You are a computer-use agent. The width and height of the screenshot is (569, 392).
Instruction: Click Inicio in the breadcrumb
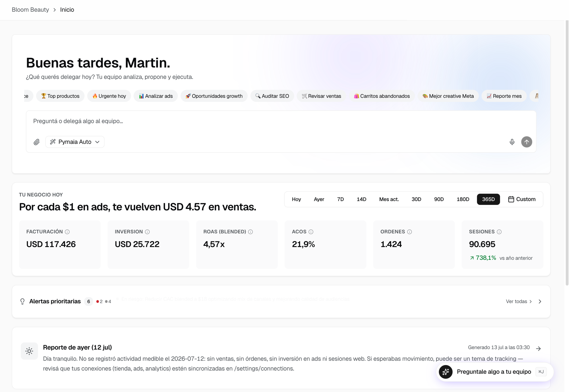(67, 10)
